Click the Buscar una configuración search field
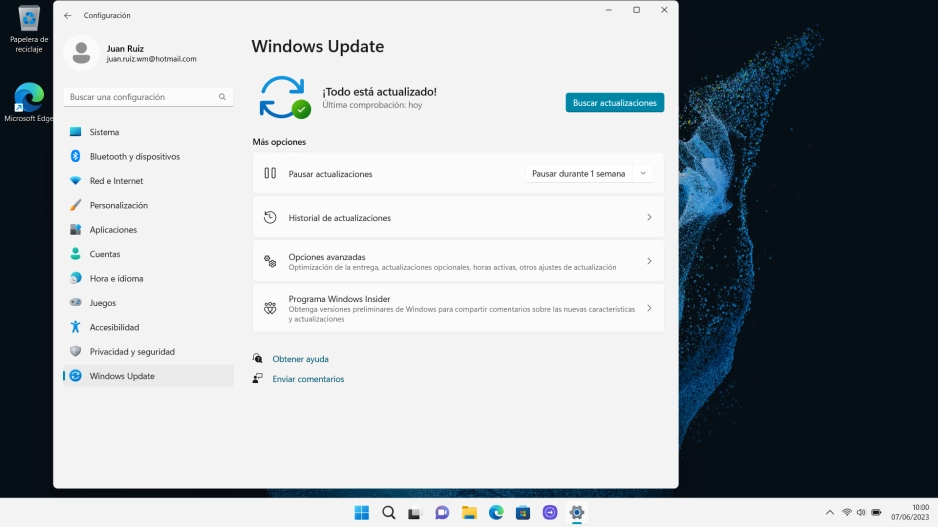The height and width of the screenshot is (527, 938). [x=140, y=97]
